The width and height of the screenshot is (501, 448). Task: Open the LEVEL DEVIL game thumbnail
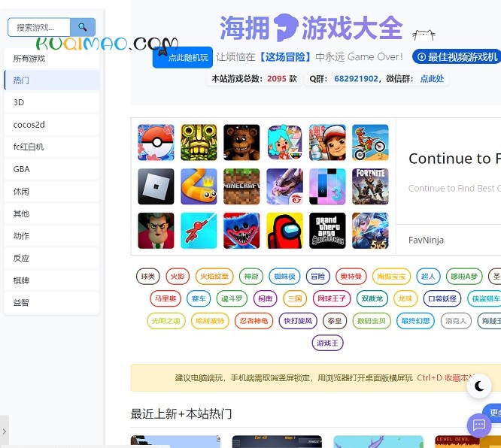(468, 441)
